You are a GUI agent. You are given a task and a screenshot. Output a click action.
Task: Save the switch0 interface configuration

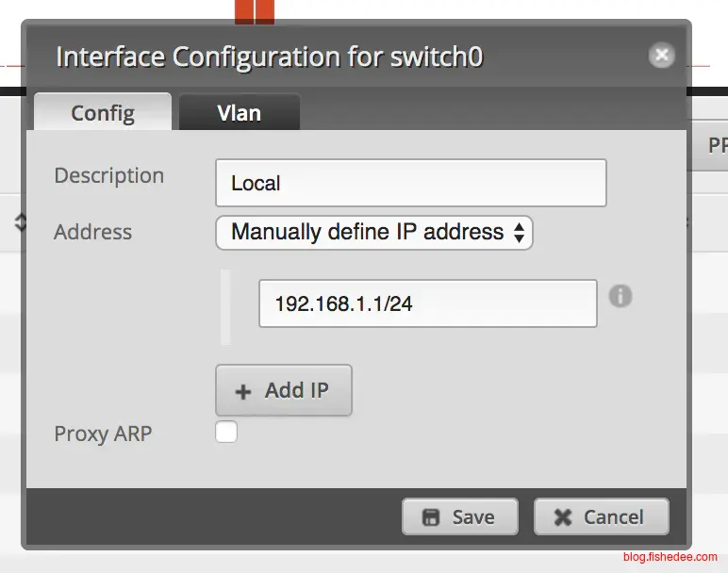(x=459, y=517)
